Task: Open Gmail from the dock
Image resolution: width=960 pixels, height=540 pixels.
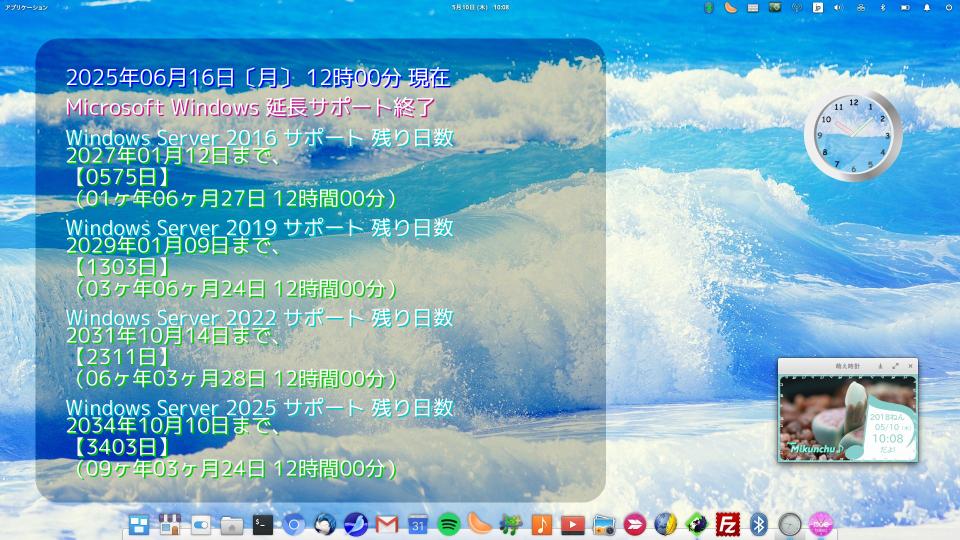Action: pos(386,524)
